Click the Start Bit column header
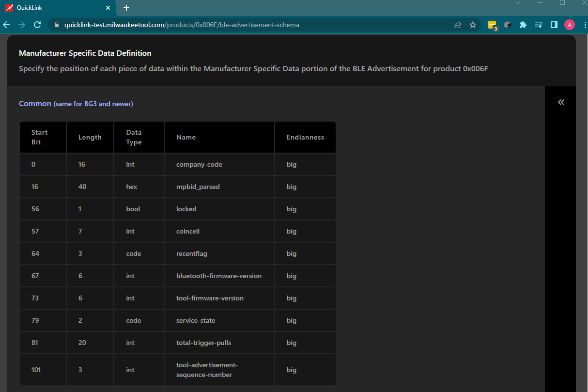Viewport: 588px width, 392px height. pos(43,137)
